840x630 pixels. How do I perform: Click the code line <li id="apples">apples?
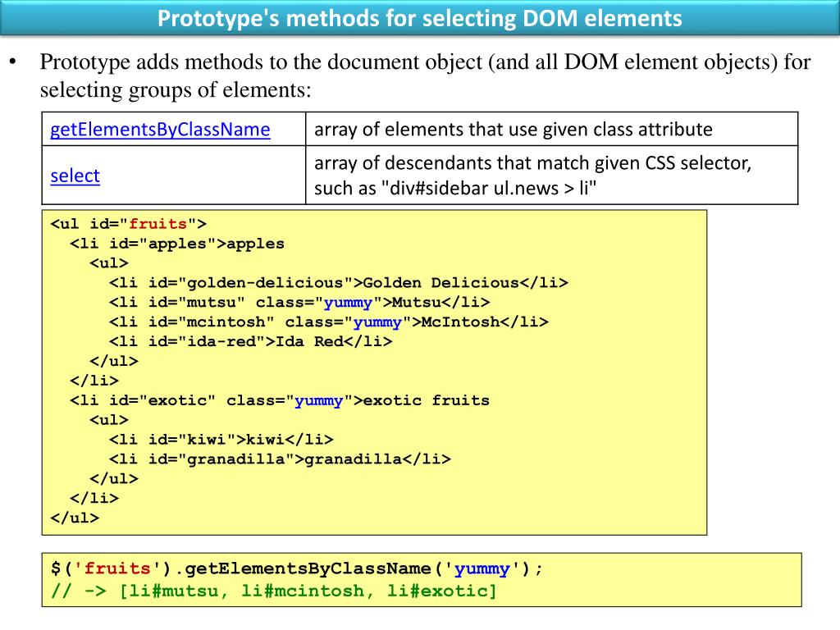[177, 243]
